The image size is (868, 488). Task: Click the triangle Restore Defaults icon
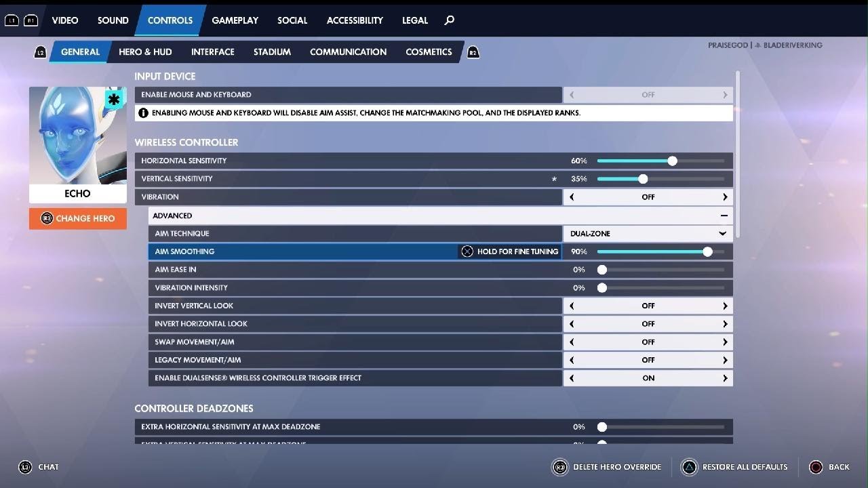[689, 467]
